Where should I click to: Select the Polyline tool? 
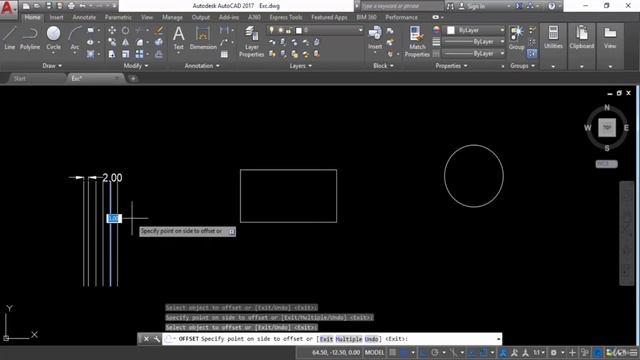(30, 38)
